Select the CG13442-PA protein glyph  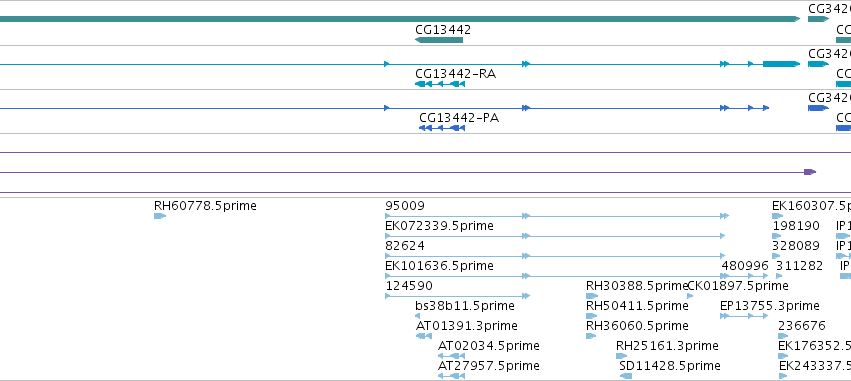pos(442,128)
